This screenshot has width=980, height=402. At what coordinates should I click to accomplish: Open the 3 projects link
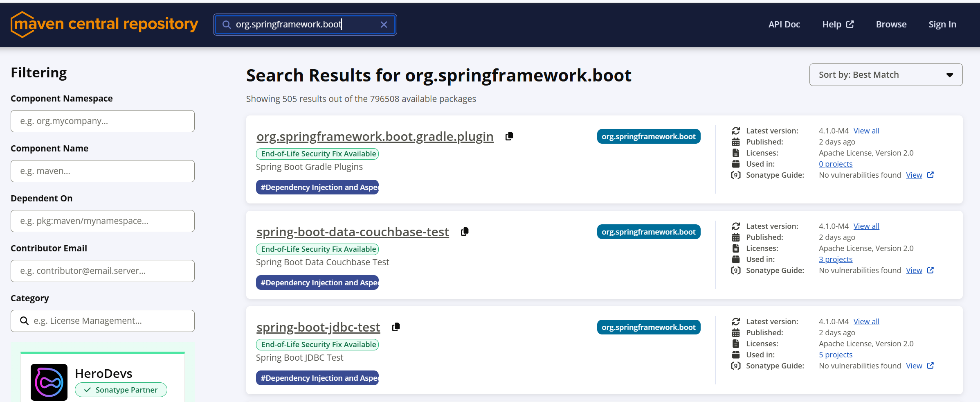pyautogui.click(x=836, y=259)
